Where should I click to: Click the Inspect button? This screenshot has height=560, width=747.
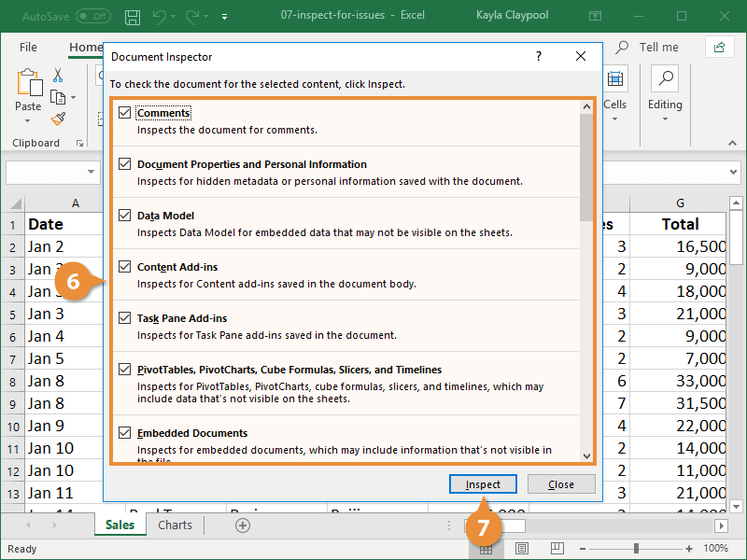tap(483, 484)
